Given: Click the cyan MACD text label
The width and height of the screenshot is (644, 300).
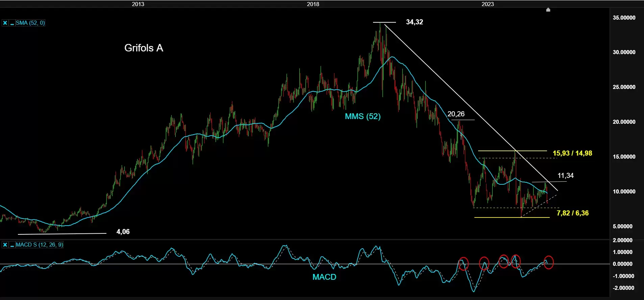Looking at the screenshot, I should click(x=324, y=277).
